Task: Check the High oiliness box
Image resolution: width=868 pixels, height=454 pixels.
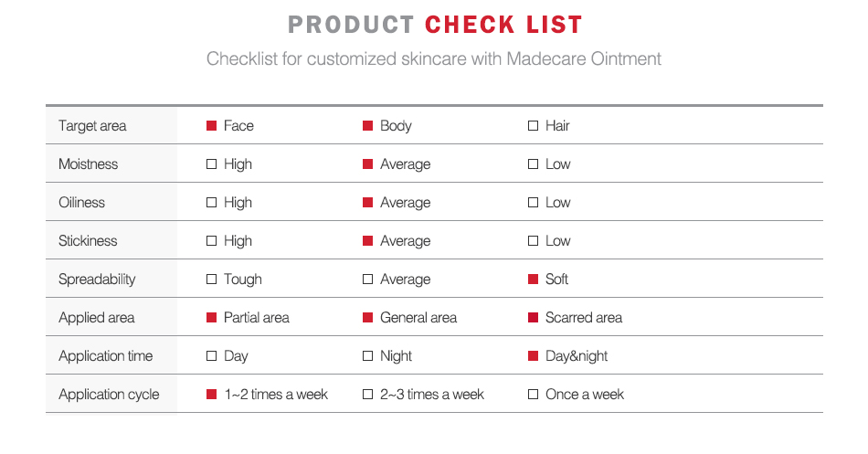Action: [211, 203]
